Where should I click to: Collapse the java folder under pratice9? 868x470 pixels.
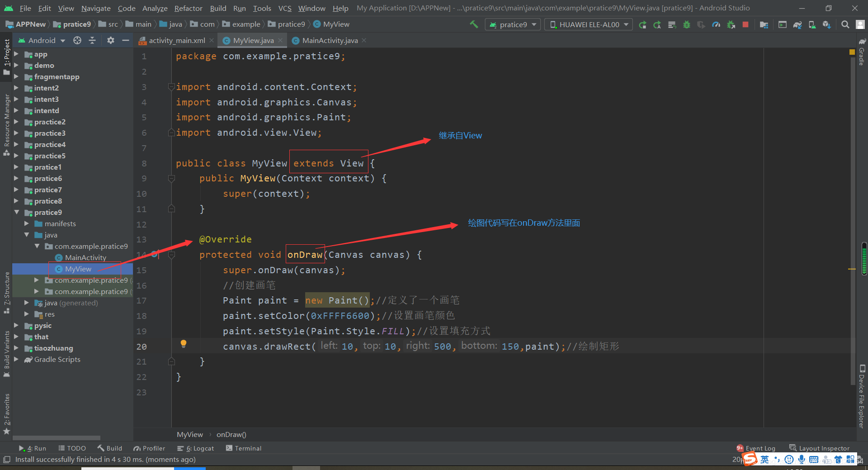[27, 235]
